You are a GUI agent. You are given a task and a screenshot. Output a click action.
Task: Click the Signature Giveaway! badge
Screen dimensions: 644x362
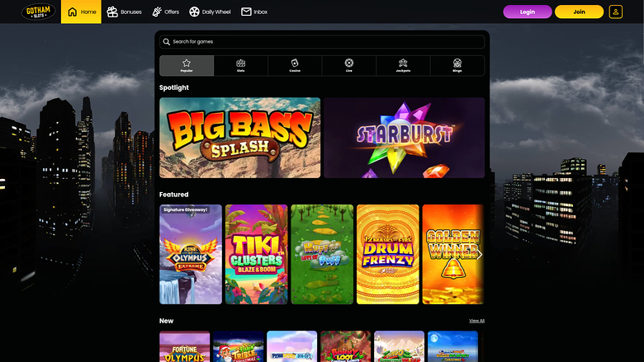pos(186,209)
